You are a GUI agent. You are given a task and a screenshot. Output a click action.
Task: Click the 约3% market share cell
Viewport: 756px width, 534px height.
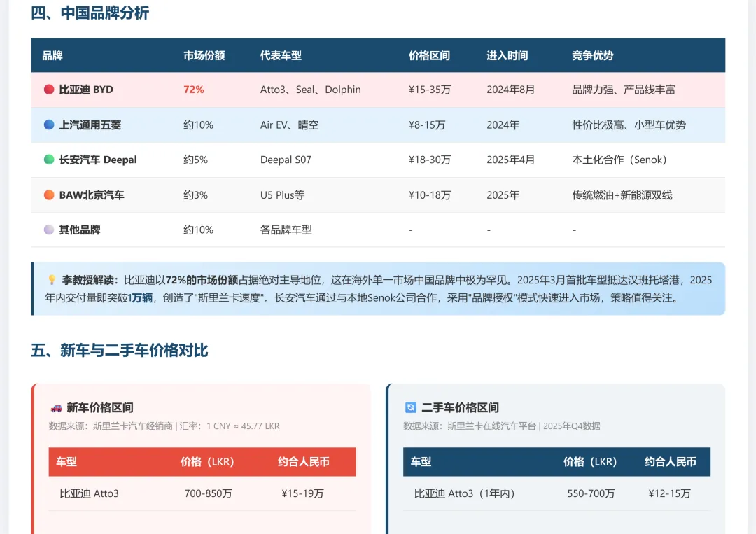coord(196,195)
